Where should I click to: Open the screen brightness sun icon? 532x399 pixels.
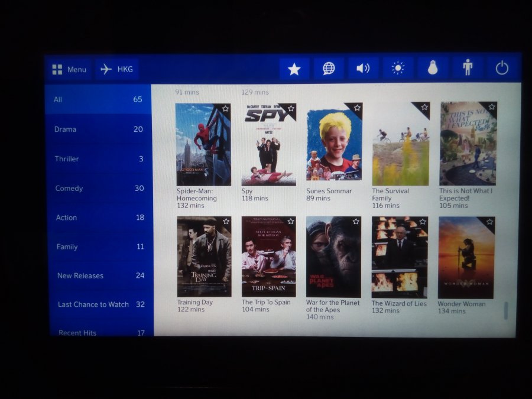398,69
